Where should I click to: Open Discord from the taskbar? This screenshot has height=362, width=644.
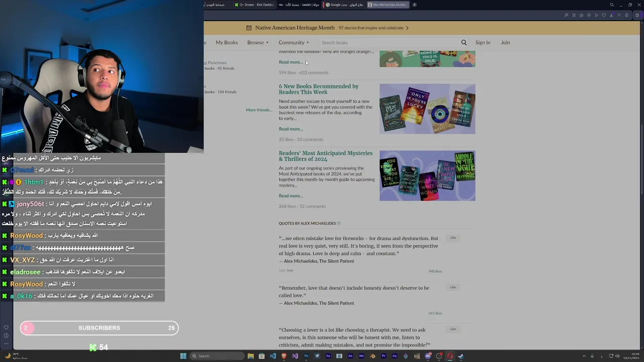(428, 356)
